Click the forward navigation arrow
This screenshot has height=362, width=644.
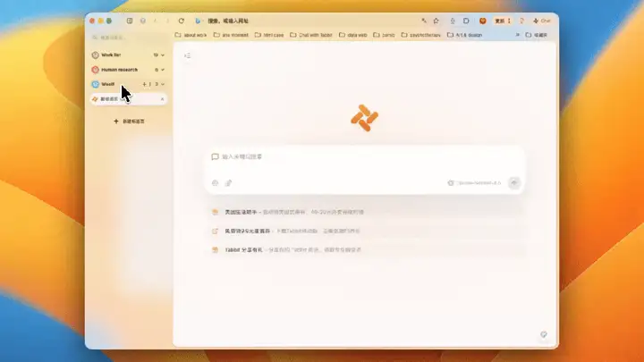coord(167,21)
